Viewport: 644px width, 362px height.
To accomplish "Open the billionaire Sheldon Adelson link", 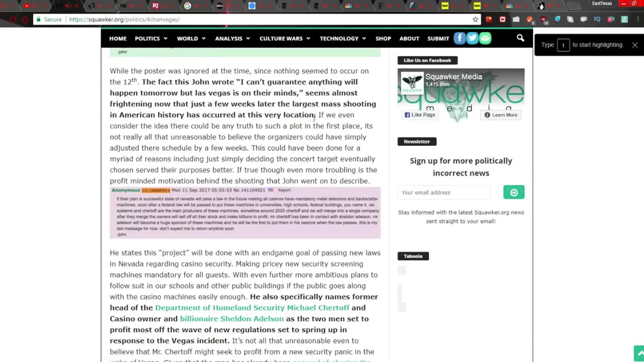I will 232,319.
